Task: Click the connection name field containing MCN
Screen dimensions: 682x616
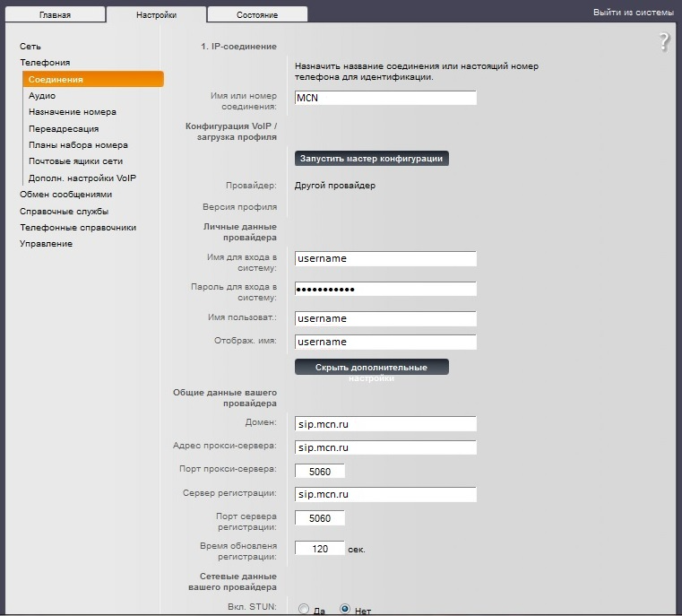Action: (385, 98)
